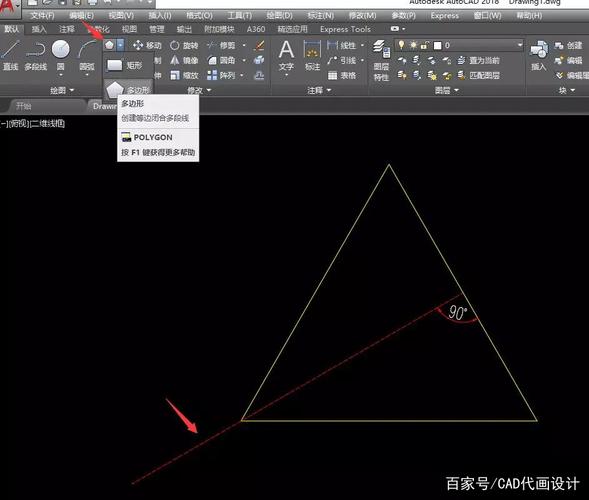Open the Format (格式) menu
This screenshot has height=500, width=589.
199,16
